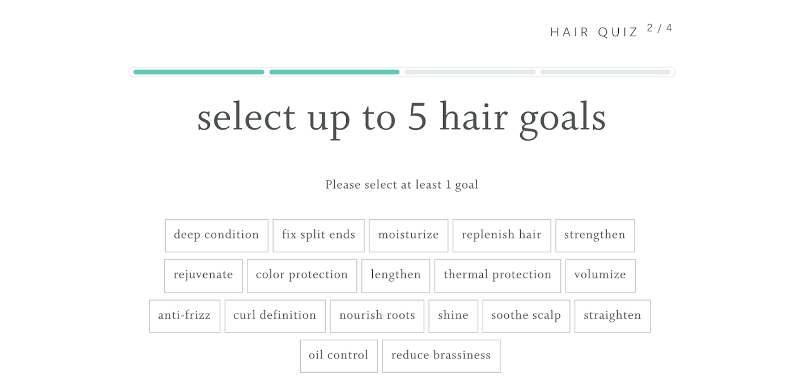Screen dimensions: 790x390
Task: Choose moisturize as a hair goal
Action: click(409, 235)
